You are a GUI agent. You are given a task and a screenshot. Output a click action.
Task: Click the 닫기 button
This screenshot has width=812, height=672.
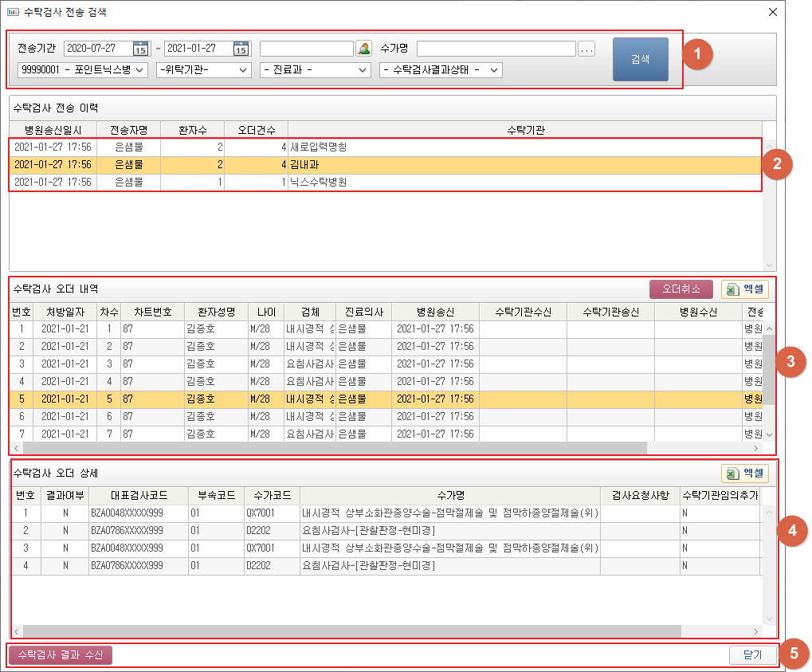click(x=752, y=654)
